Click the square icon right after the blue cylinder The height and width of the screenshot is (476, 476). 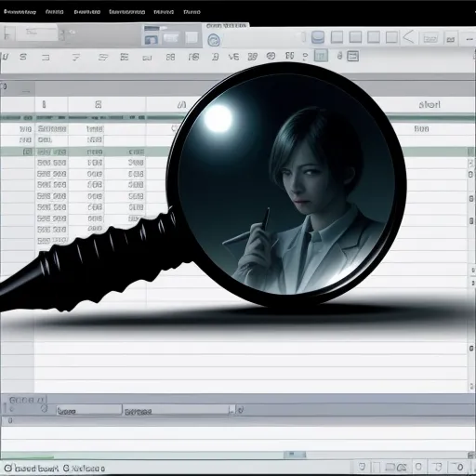pyautogui.click(x=337, y=37)
